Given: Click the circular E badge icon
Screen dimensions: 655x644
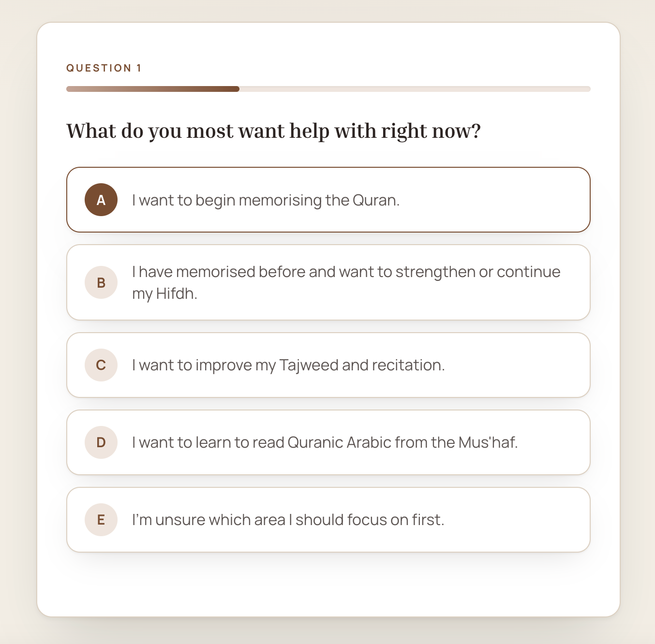Looking at the screenshot, I should [101, 520].
